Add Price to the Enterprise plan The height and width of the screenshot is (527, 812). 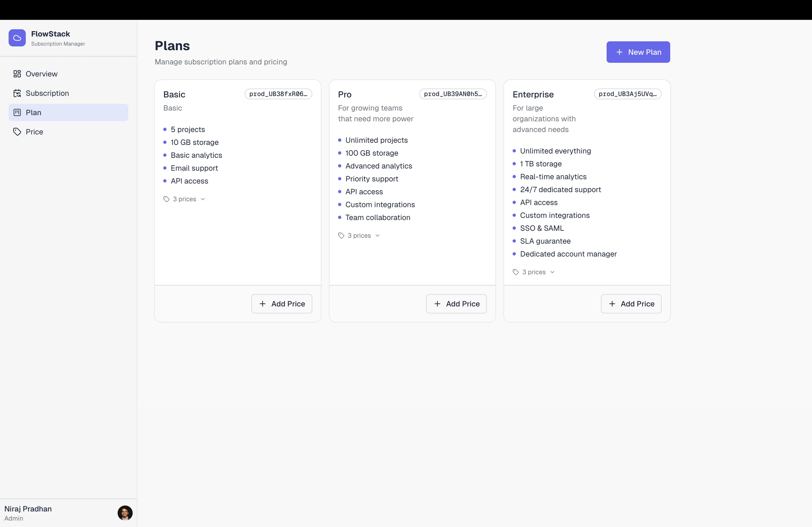pos(631,303)
